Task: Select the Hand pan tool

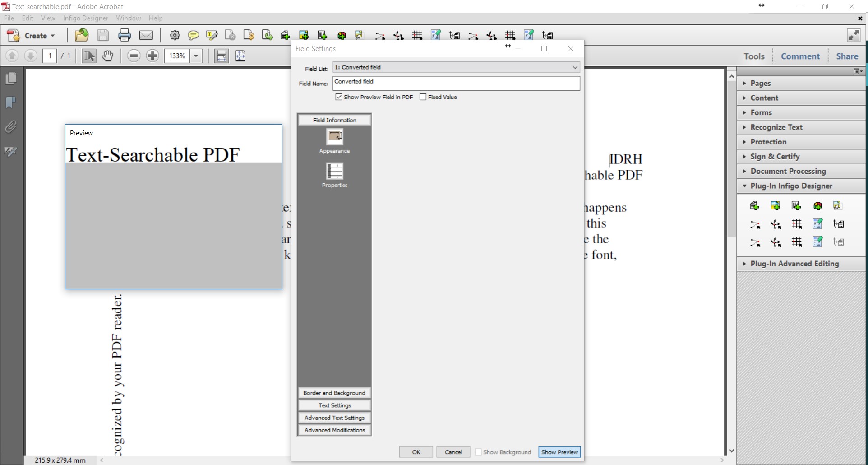Action: point(107,56)
